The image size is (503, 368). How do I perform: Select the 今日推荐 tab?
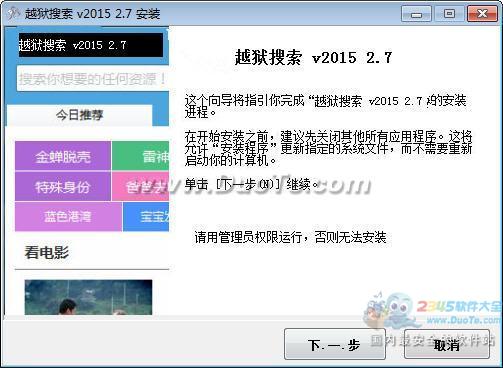click(79, 115)
